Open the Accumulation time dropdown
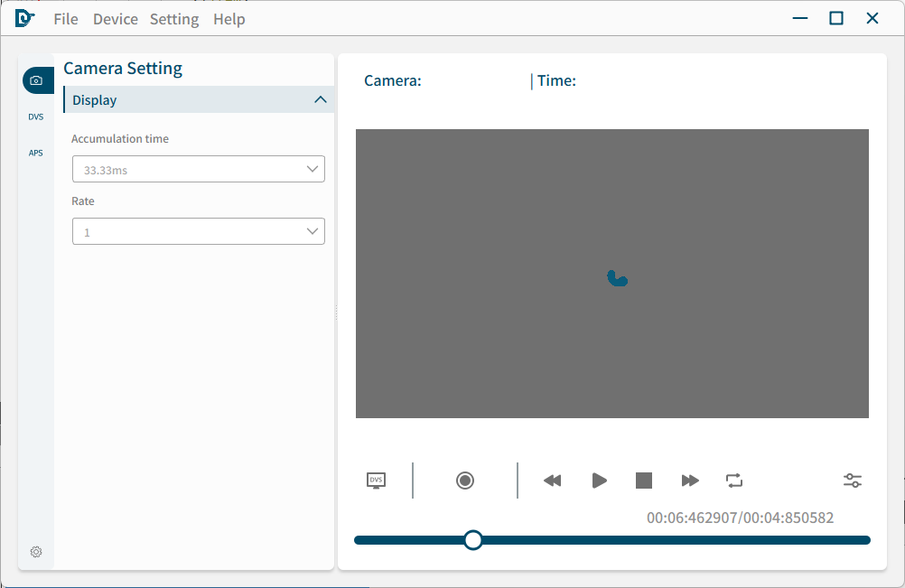This screenshot has height=588, width=905. tap(198, 169)
